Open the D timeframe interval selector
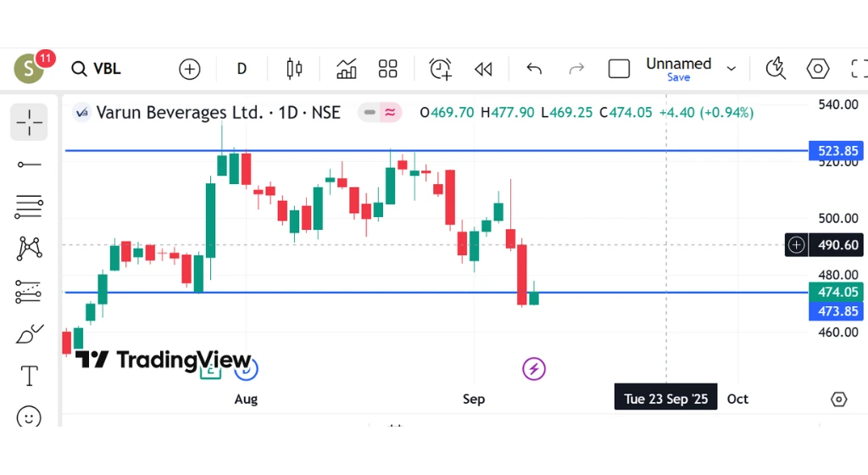Screen dimensions: 868x475 pos(242,69)
